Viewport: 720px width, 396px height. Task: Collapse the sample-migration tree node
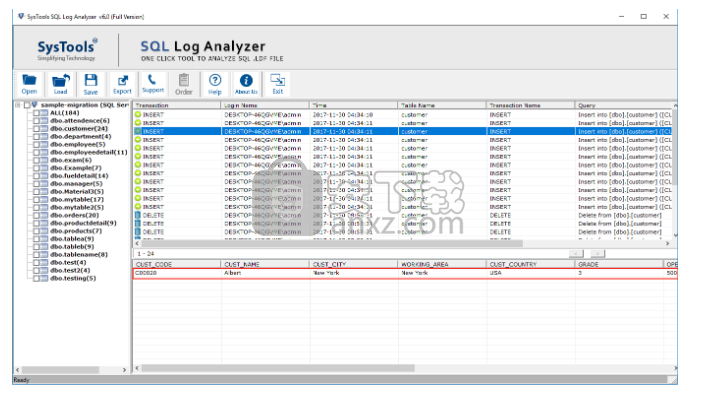(x=18, y=105)
